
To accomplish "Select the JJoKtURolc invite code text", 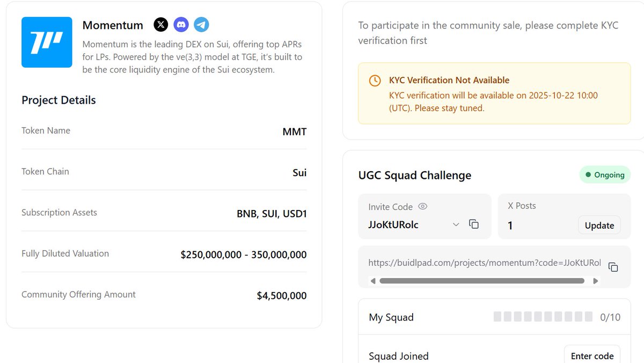I will click(393, 225).
